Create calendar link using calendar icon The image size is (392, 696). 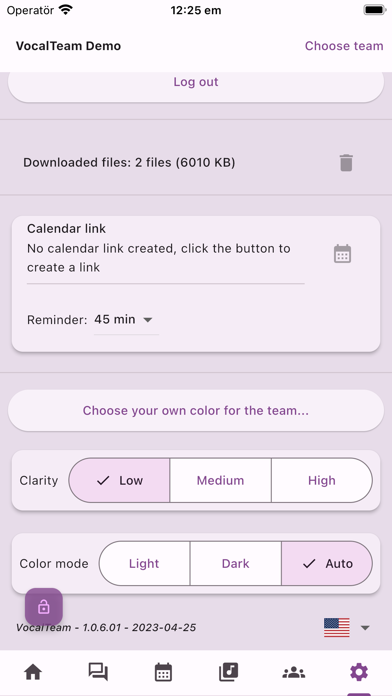click(342, 254)
